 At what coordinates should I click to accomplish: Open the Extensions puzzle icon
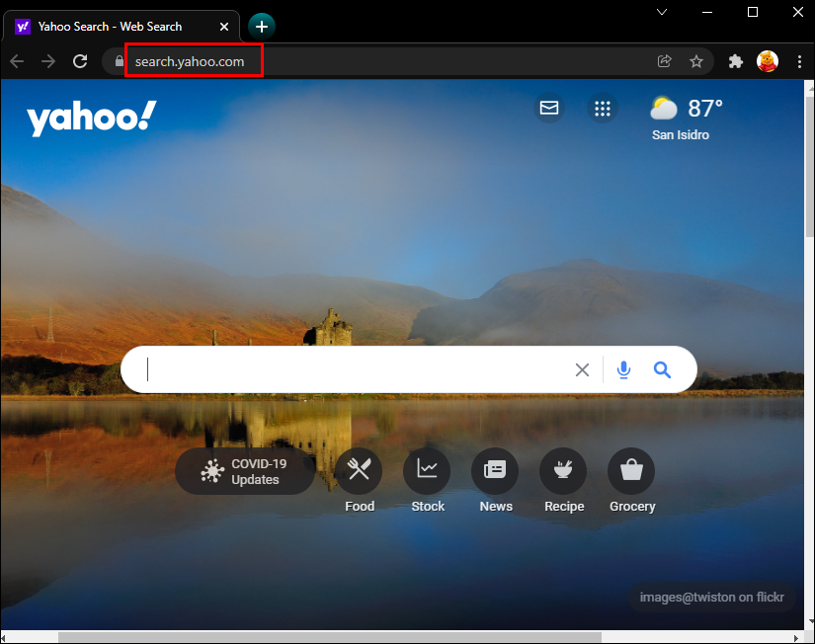[735, 61]
